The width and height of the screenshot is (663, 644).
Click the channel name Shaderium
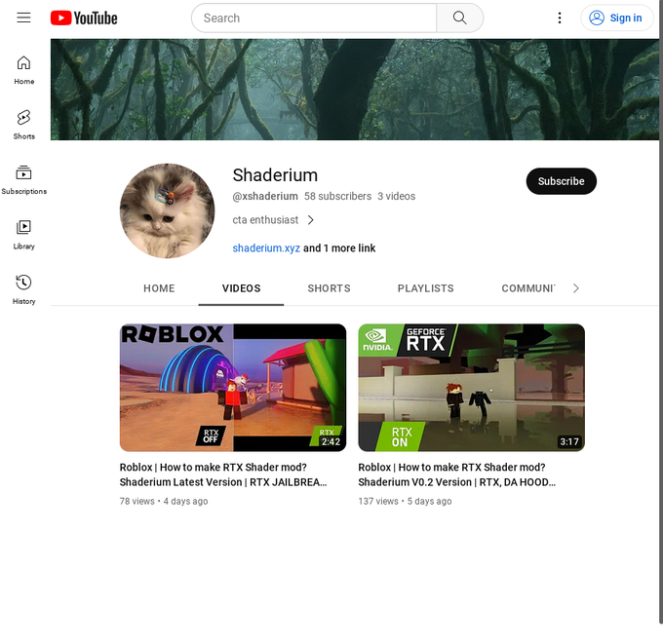(x=275, y=175)
